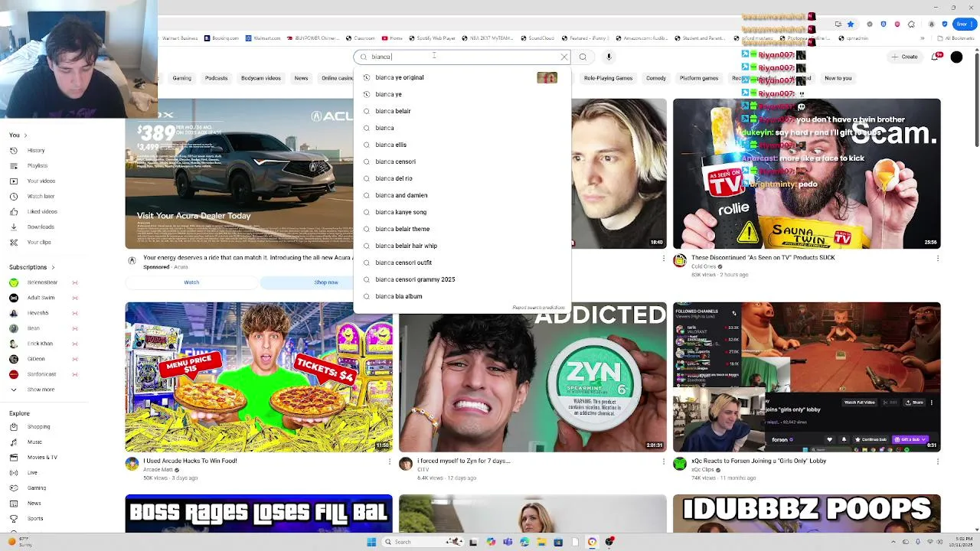Select the Gaming filter chip

click(x=181, y=78)
